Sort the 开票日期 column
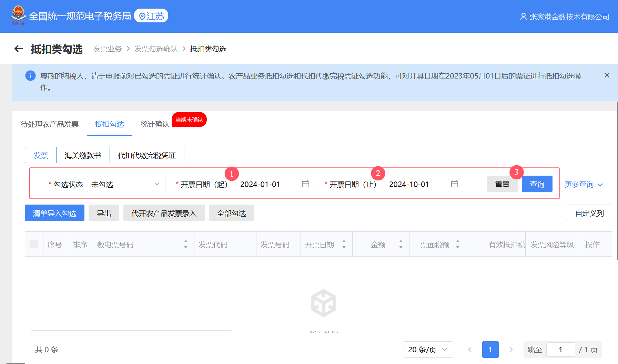Image resolution: width=618 pixels, height=364 pixels. tap(344, 244)
